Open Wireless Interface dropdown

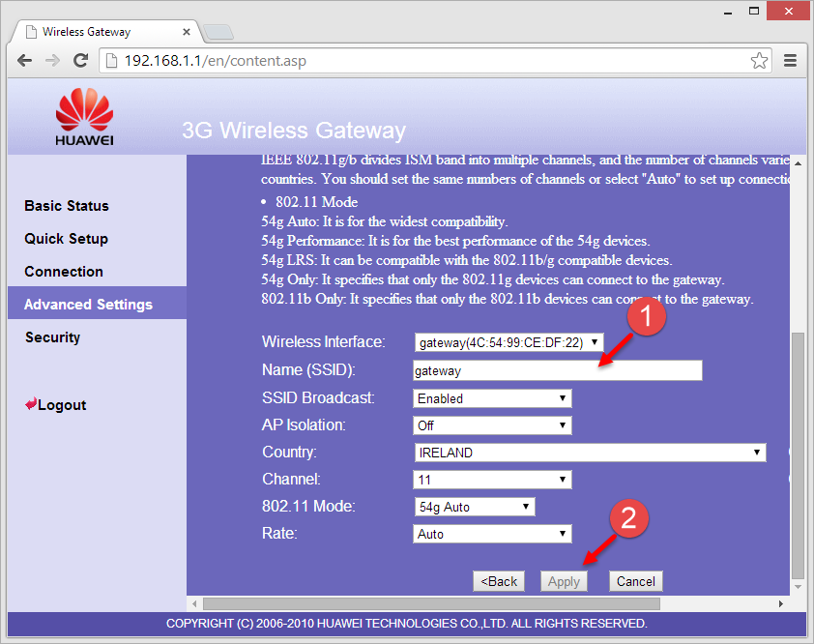click(x=509, y=342)
